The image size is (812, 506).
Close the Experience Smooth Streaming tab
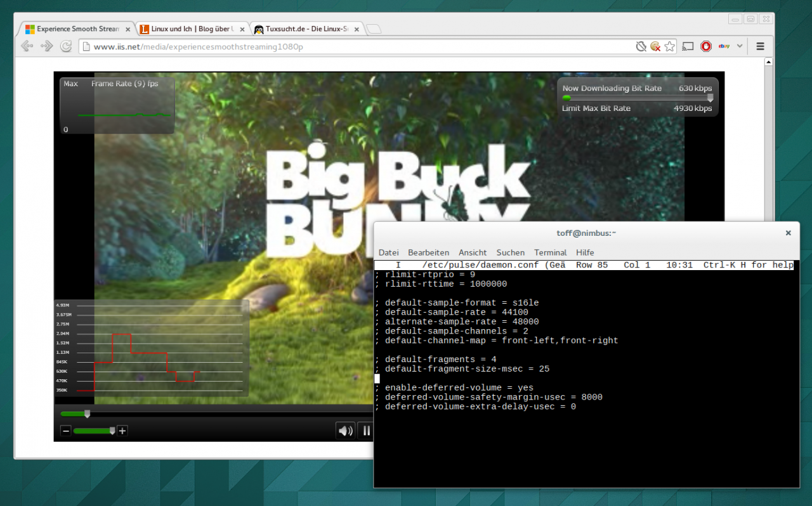tap(128, 29)
